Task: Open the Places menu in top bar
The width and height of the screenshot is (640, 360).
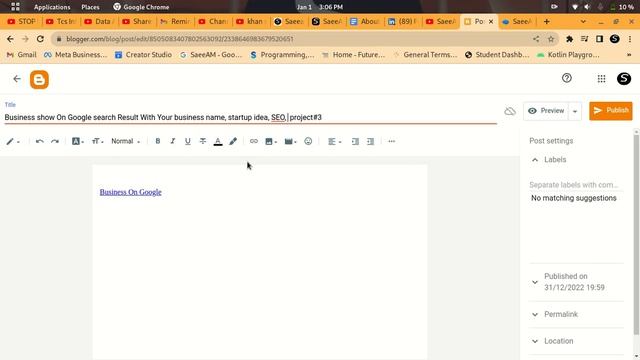Action: pos(90,7)
